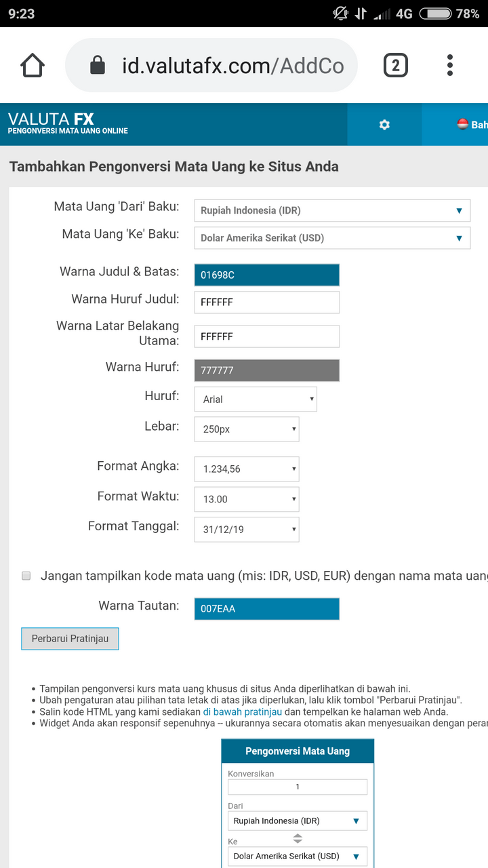Click the swap currencies arrows in widget

pos(297,838)
